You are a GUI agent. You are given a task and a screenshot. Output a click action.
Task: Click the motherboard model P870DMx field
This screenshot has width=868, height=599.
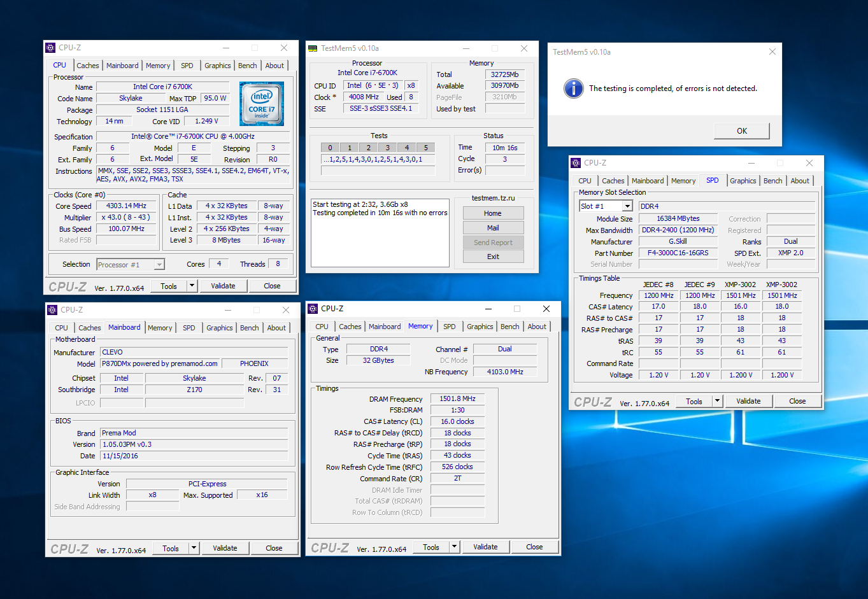pyautogui.click(x=160, y=363)
